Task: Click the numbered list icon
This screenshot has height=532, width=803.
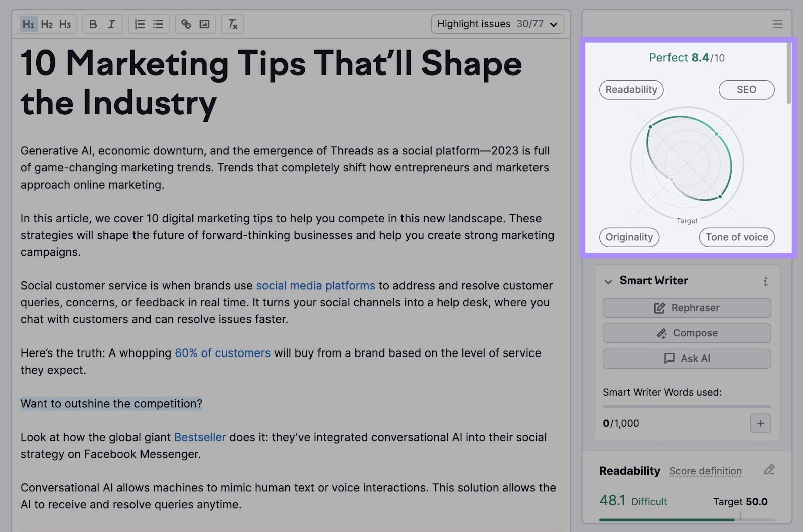Action: coord(139,24)
